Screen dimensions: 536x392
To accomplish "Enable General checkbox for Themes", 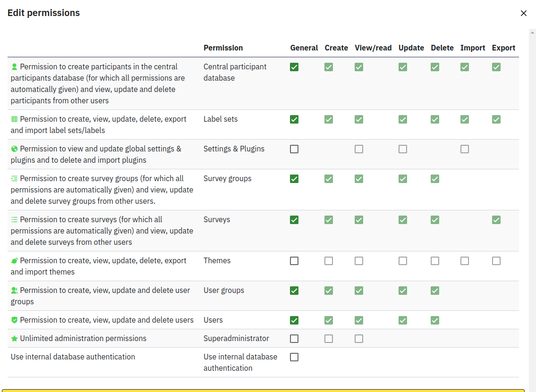I will [x=294, y=261].
